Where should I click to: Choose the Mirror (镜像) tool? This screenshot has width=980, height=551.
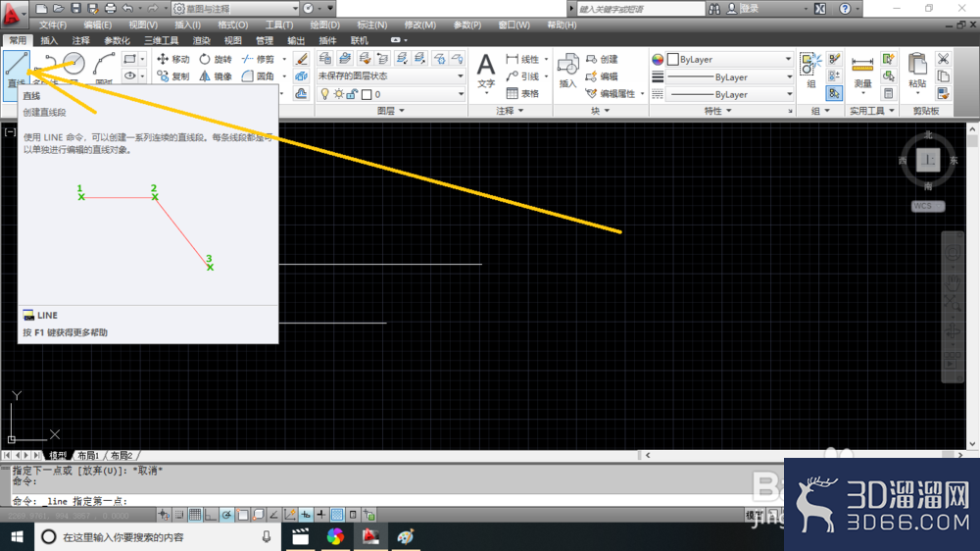point(216,76)
